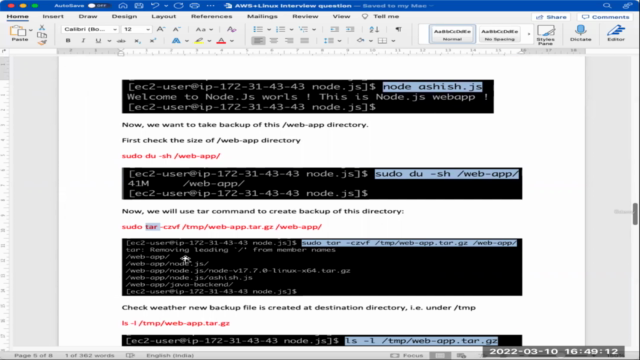The width and height of the screenshot is (640, 360).
Task: Sort paragraphs A to Z icon
Action: click(374, 29)
